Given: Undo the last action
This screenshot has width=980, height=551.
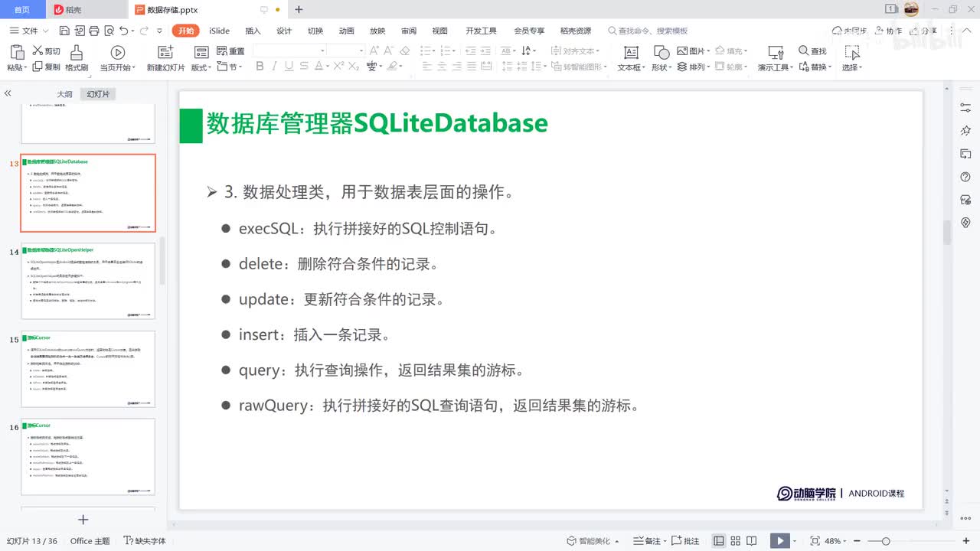Looking at the screenshot, I should point(124,31).
